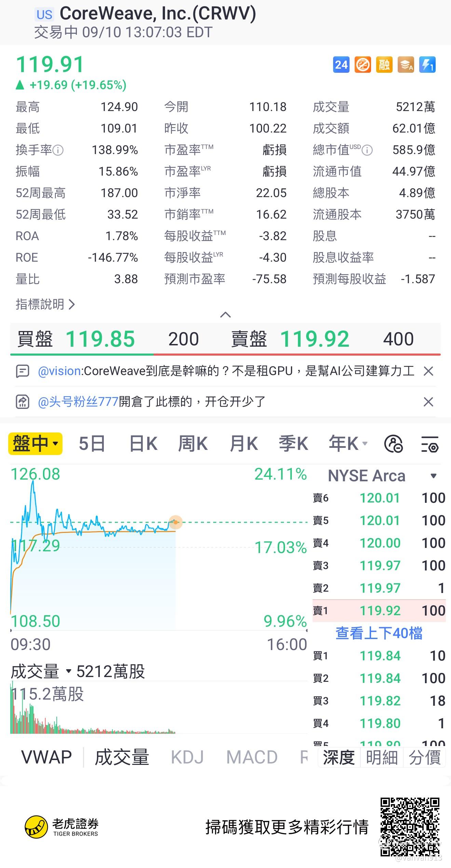This screenshot has height=868, width=451.
Task: Dismiss the @vision CoreWeave post
Action: 428,371
